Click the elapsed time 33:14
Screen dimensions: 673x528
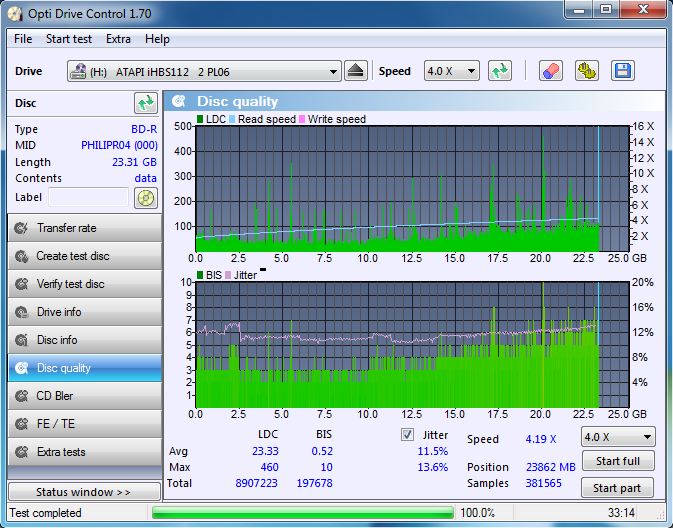(621, 513)
